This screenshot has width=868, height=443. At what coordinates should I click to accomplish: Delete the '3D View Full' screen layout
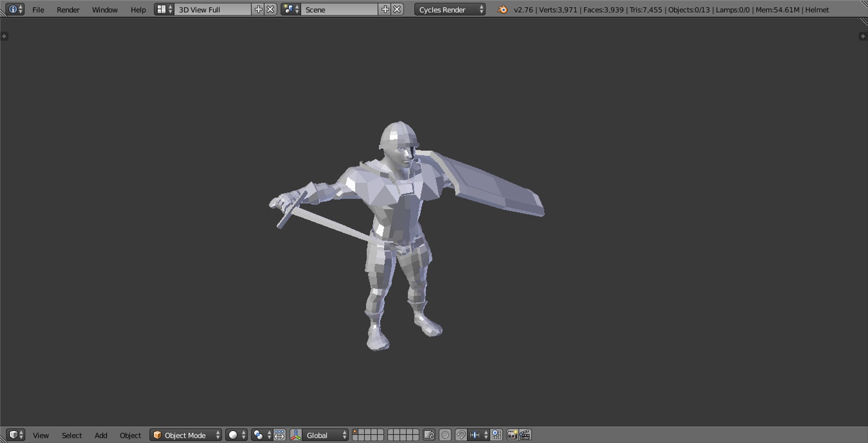270,9
